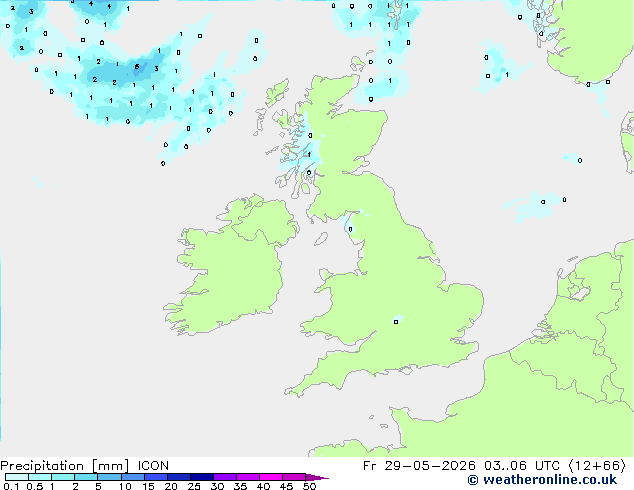Click the date text '29-05-2026'
The width and height of the screenshot is (634, 490).
coord(430,466)
